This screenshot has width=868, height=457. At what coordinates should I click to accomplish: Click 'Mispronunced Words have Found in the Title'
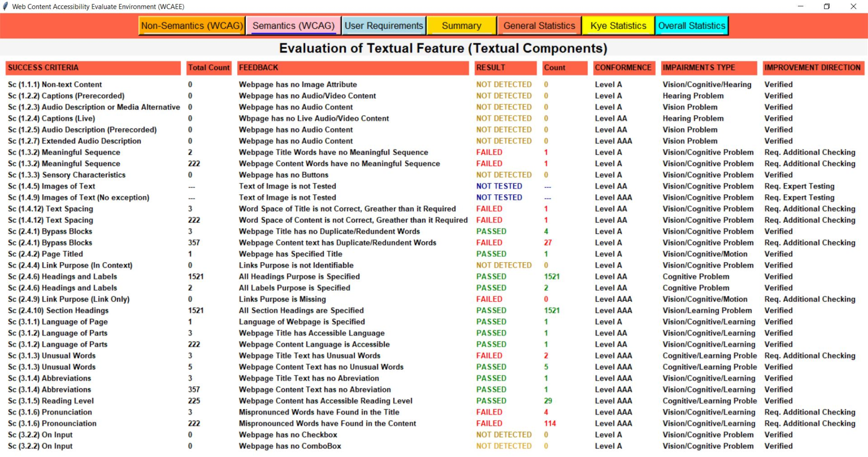tap(319, 412)
